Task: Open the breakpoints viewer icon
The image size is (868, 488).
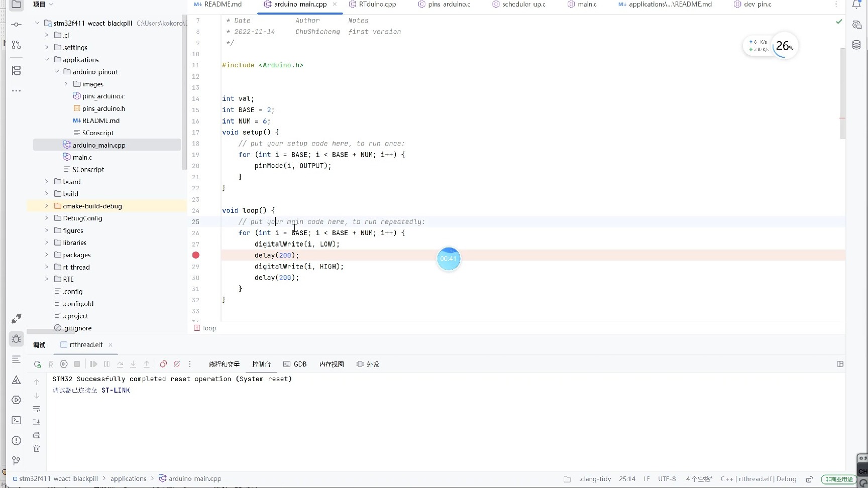Action: 163,364
